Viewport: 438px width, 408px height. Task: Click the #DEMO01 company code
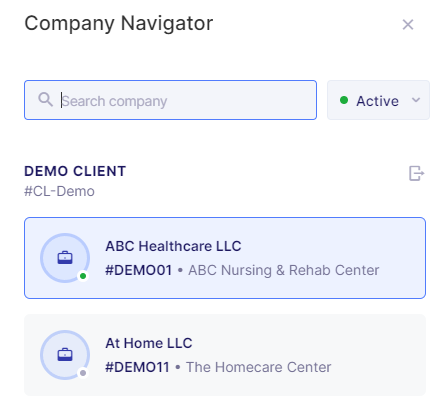(x=139, y=270)
